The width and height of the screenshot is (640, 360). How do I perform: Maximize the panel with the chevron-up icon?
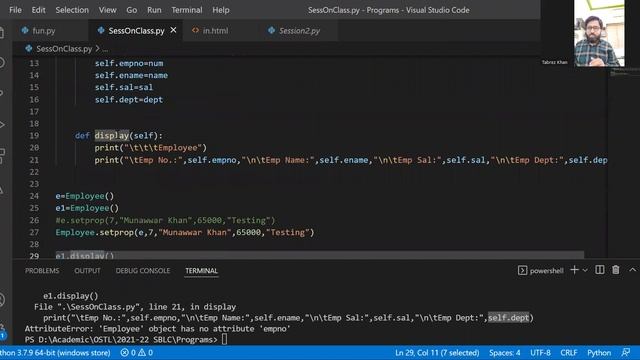click(632, 270)
